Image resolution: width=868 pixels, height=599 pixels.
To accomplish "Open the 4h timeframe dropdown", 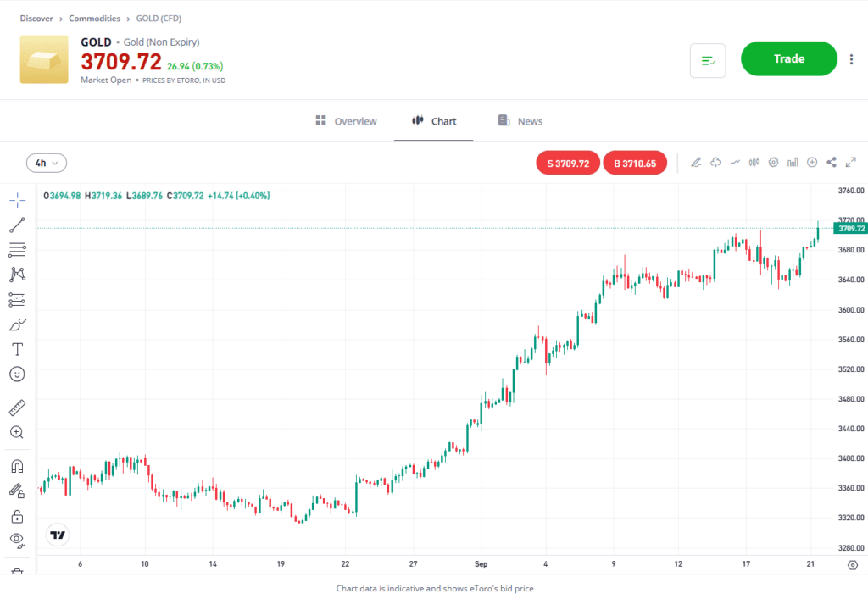I will (x=47, y=163).
